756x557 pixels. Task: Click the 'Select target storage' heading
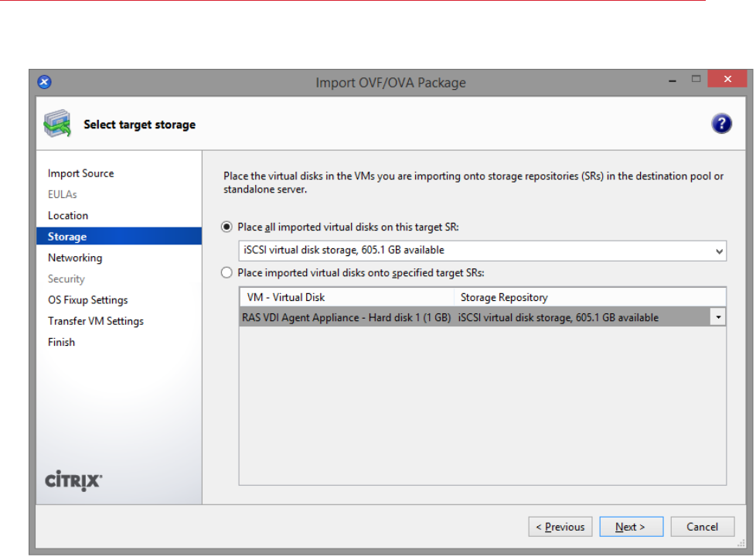(x=140, y=125)
